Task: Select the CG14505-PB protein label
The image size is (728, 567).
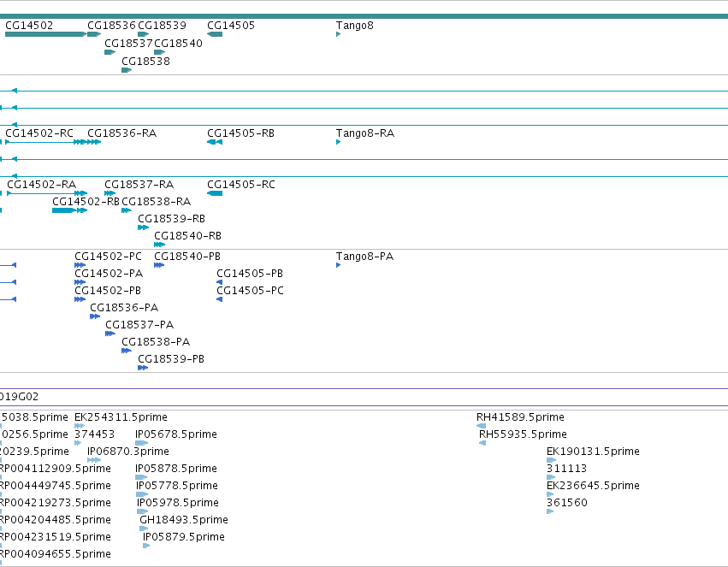Action: coord(250,274)
